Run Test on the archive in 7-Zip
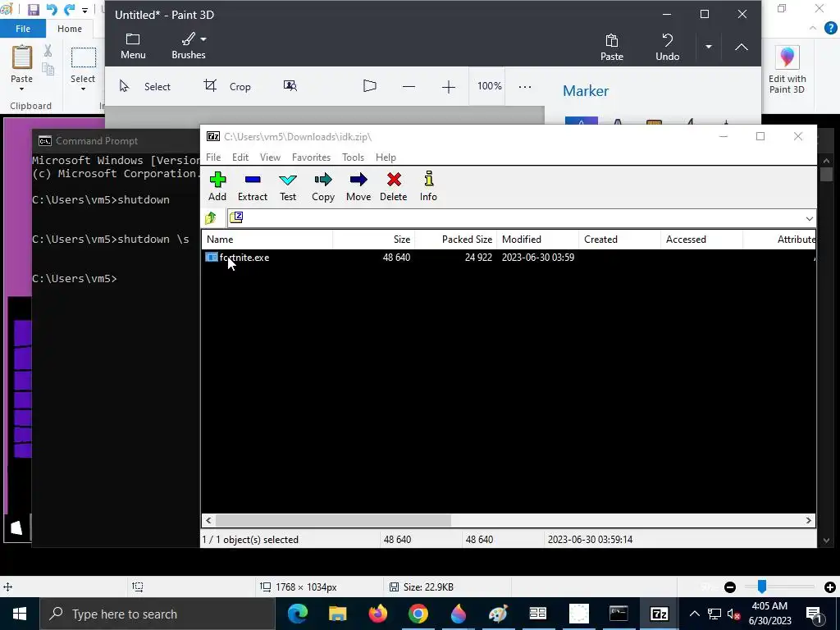840x630 pixels. [x=288, y=186]
